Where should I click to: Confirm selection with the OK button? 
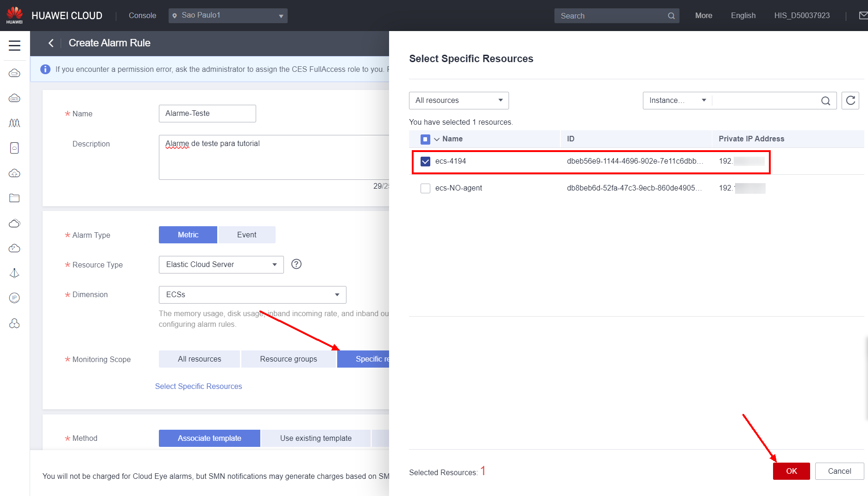click(x=791, y=471)
